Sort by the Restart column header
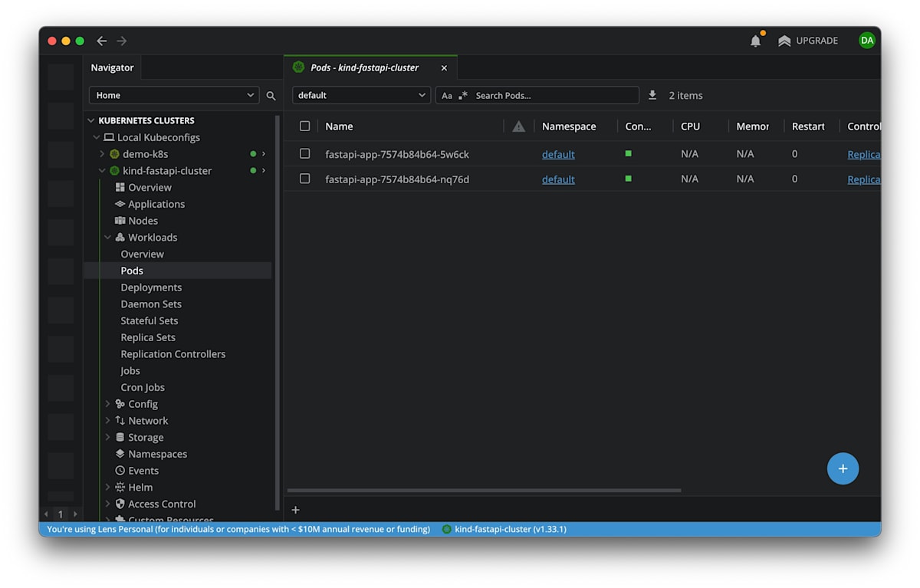This screenshot has height=588, width=920. tap(808, 126)
